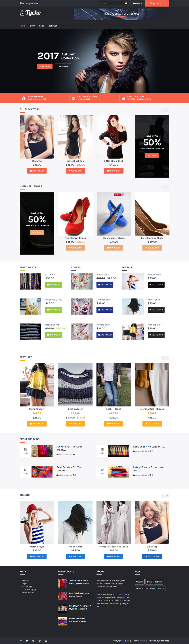The image size is (189, 644).
Task: Add FITT Belts to cart
Action: pyautogui.click(x=54, y=285)
